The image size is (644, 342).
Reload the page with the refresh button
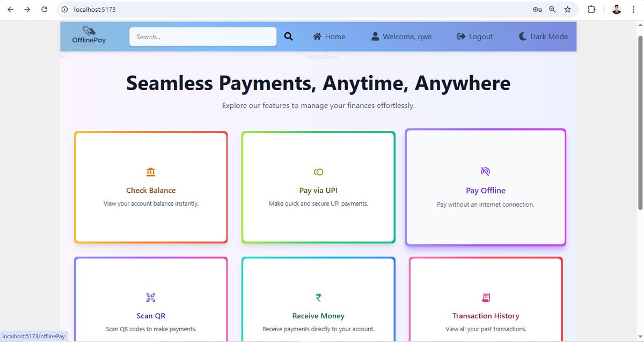pyautogui.click(x=45, y=10)
